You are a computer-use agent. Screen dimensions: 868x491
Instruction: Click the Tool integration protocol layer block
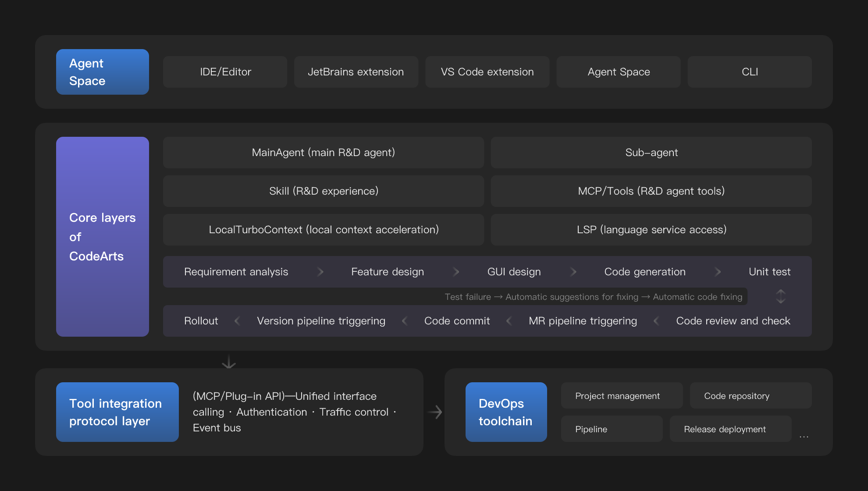pos(117,412)
